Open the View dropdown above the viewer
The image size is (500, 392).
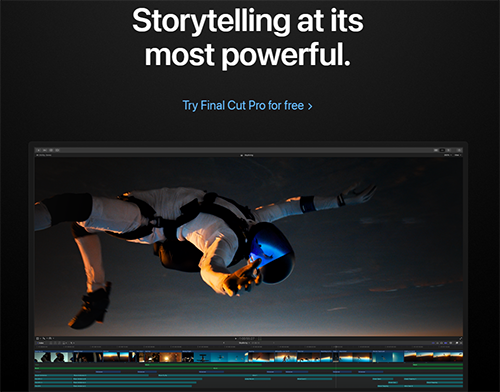[x=457, y=155]
